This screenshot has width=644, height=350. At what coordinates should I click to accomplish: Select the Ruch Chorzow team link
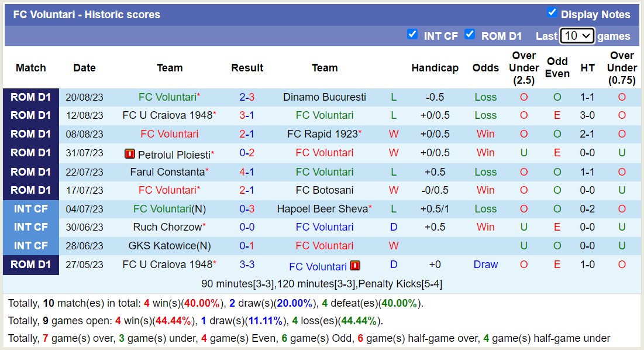click(167, 227)
